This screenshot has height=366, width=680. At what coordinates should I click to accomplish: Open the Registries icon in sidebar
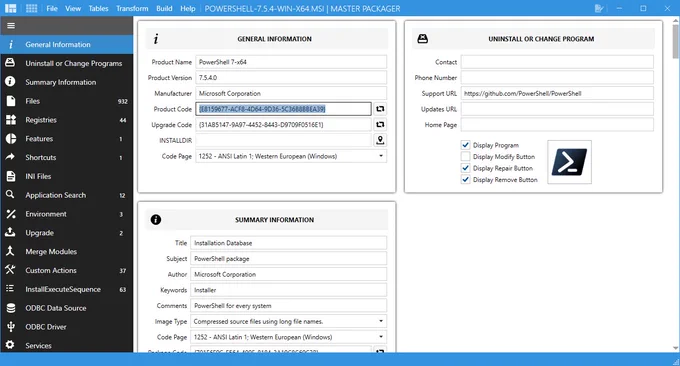pos(10,120)
